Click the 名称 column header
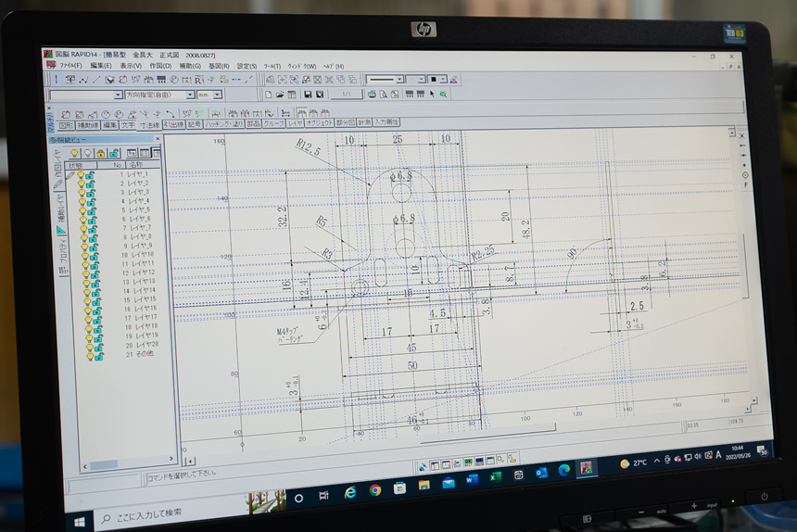This screenshot has width=797, height=532. tap(143, 165)
